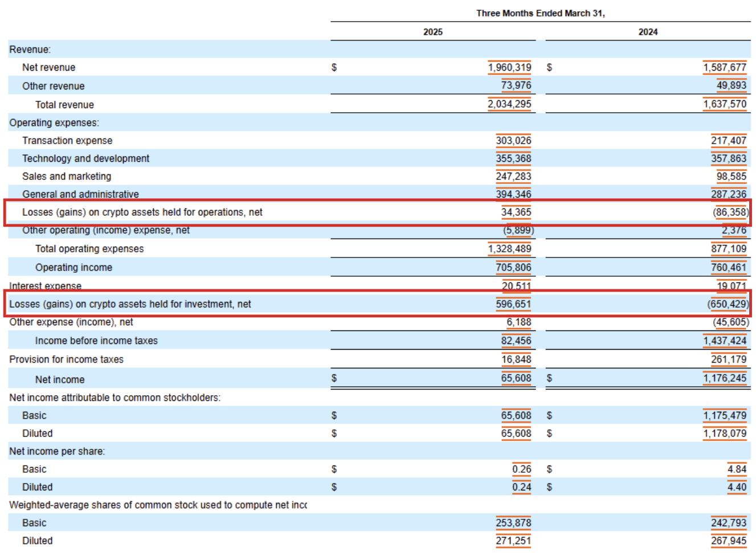Click the 2025 diluted shares 271,251
This screenshot has width=756, height=553.
coord(513,540)
